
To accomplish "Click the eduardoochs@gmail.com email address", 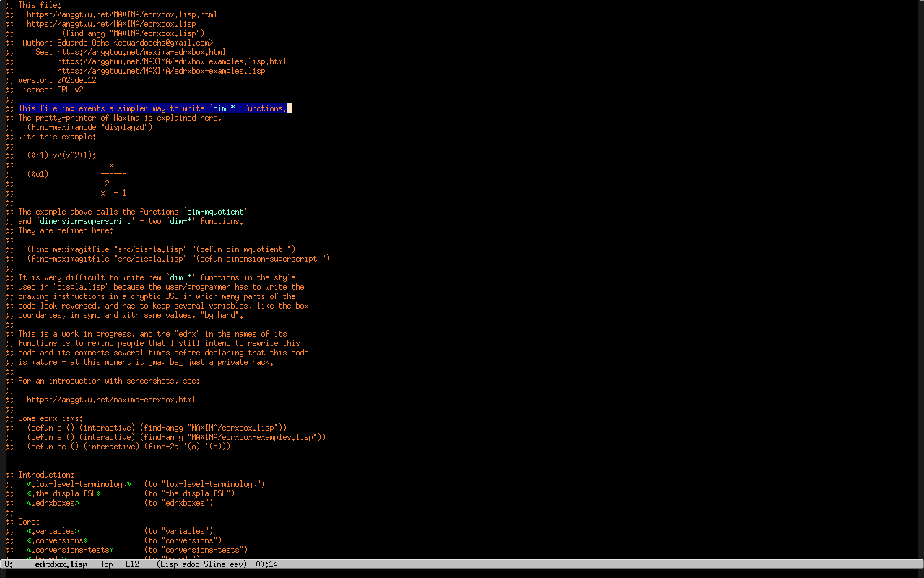I will tap(163, 43).
